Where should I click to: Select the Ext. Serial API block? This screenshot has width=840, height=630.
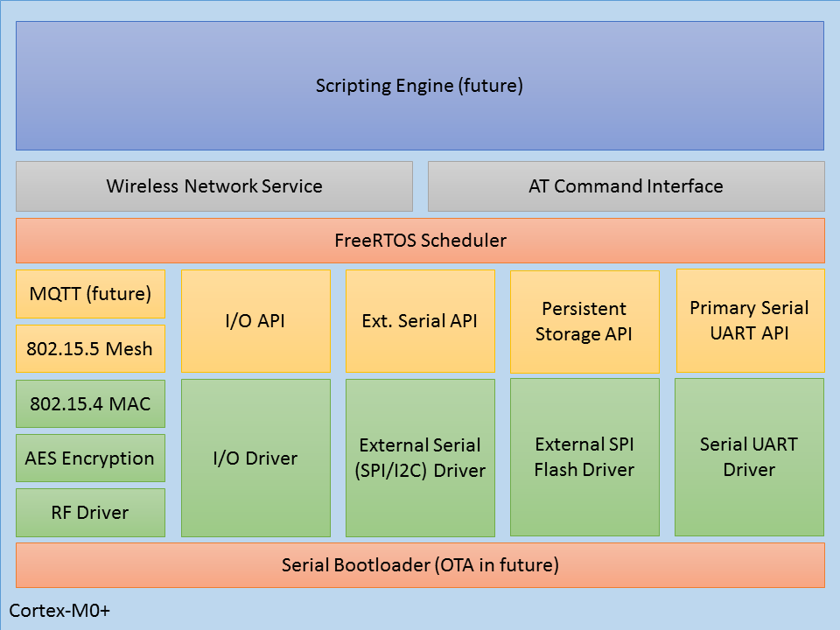(x=420, y=320)
